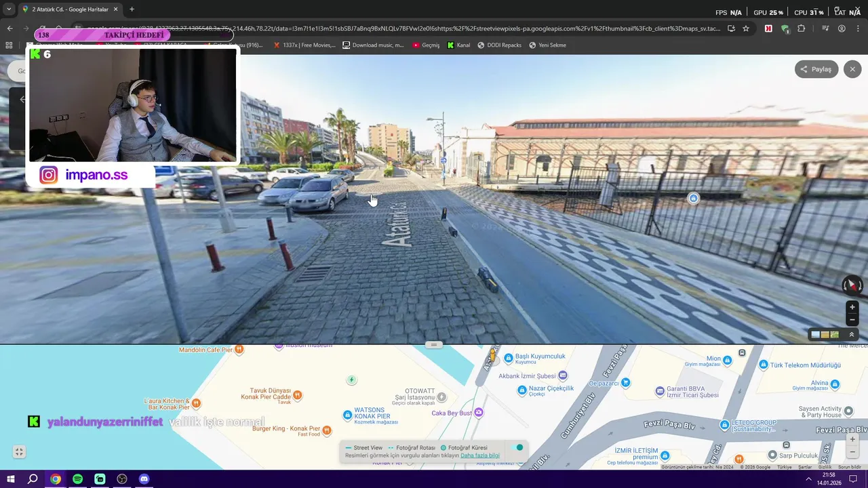Open OBS Studio from the taskbar
This screenshot has height=488, width=868.
[122, 479]
